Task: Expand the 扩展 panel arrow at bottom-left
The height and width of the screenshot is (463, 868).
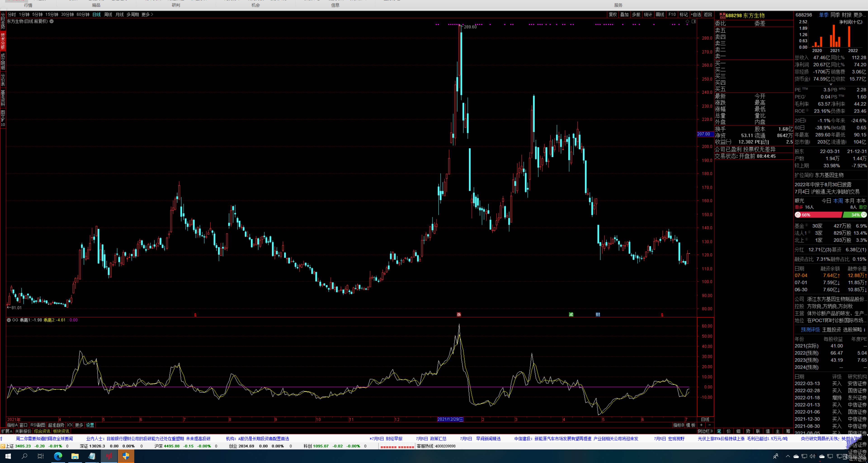Action: [x=6, y=431]
